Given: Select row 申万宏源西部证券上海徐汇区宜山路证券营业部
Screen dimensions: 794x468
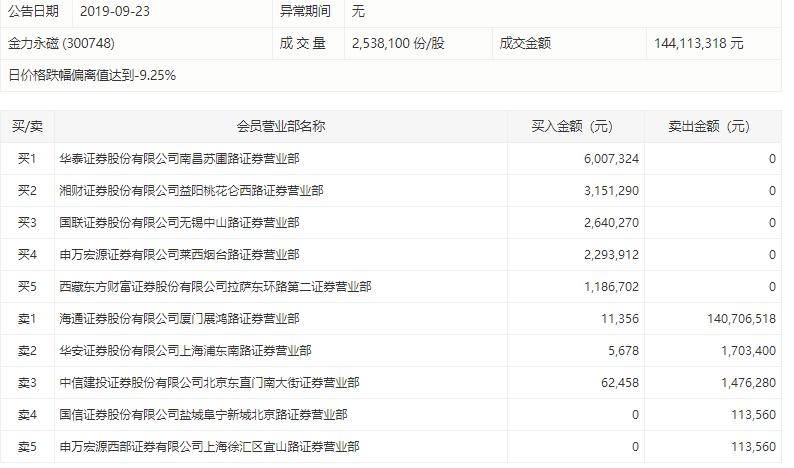Looking at the screenshot, I should [x=390, y=446].
